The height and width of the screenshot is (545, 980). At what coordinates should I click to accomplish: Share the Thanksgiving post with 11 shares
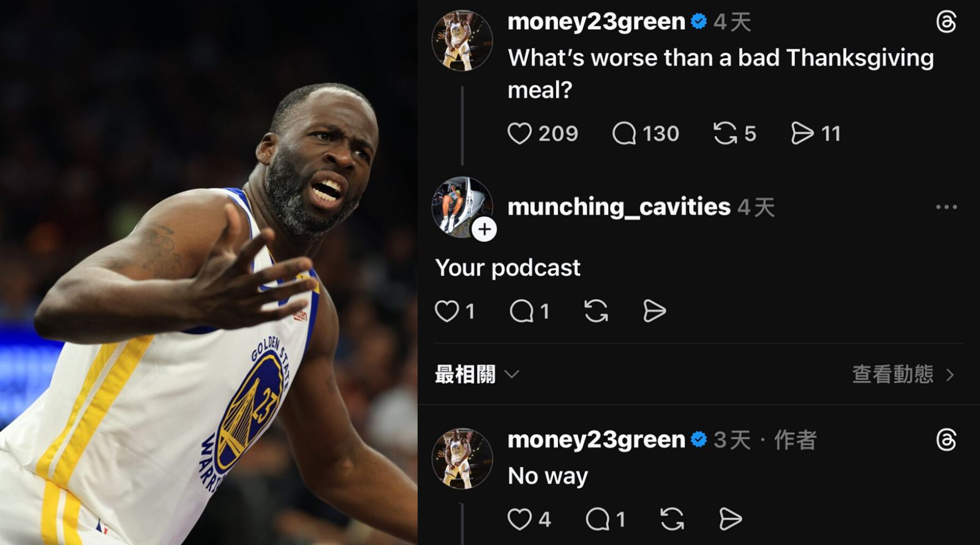802,133
